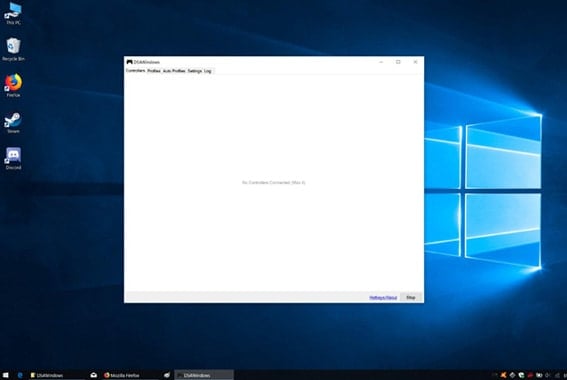This screenshot has height=380, width=567.
Task: Open the Settings tab in DS4Windows
Action: pyautogui.click(x=195, y=71)
